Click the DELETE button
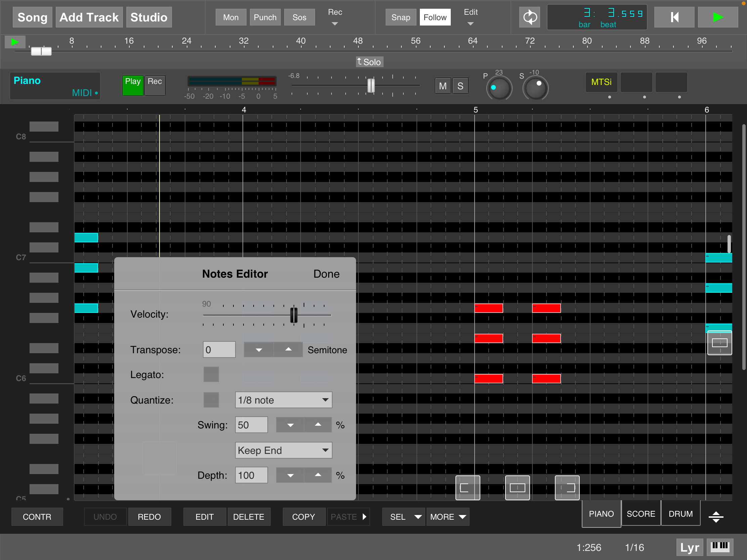Image resolution: width=747 pixels, height=560 pixels. click(x=249, y=516)
